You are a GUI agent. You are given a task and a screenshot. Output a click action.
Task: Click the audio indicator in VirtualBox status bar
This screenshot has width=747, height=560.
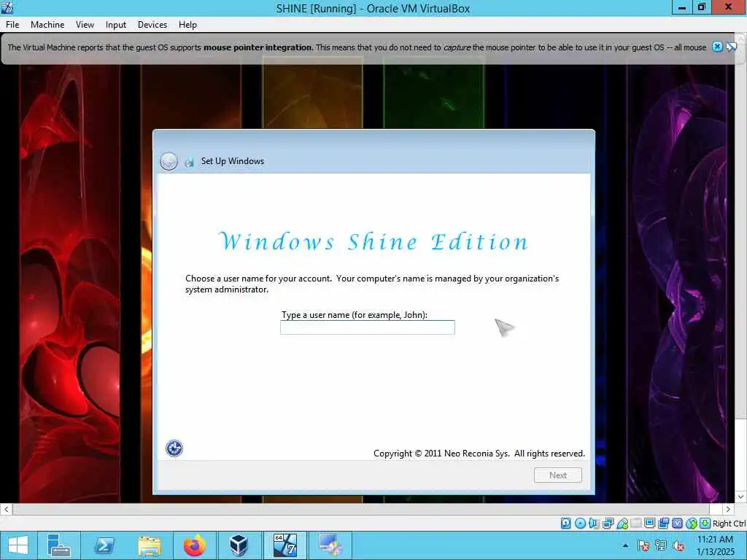(x=594, y=524)
